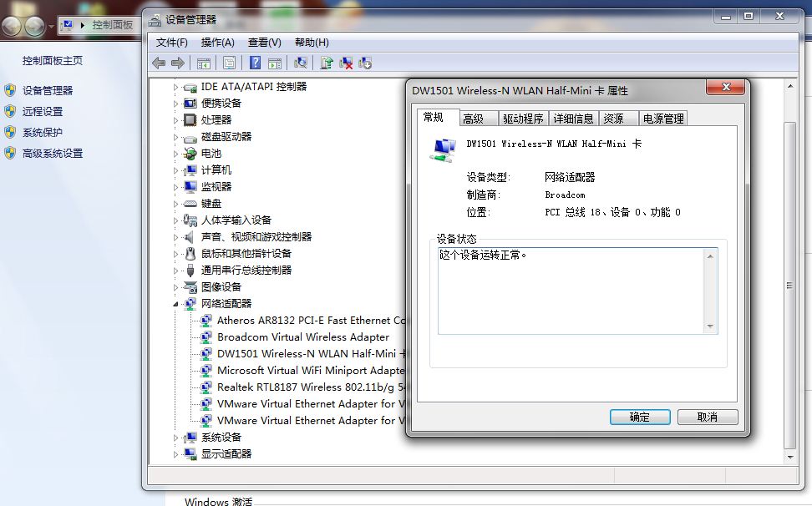Switch to the 电源管理 tab
The width and height of the screenshot is (812, 506).
(663, 119)
